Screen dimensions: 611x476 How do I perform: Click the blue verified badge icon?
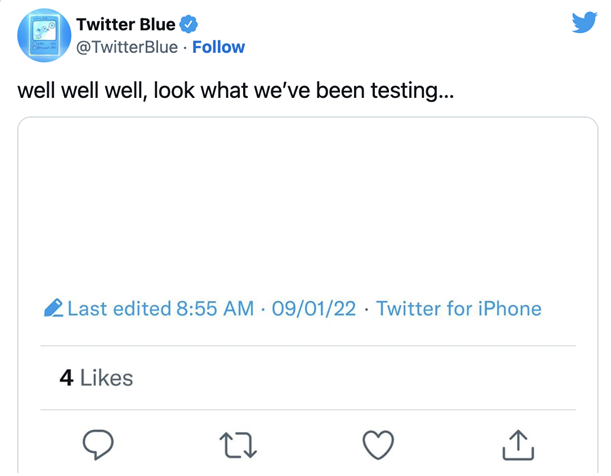click(188, 24)
